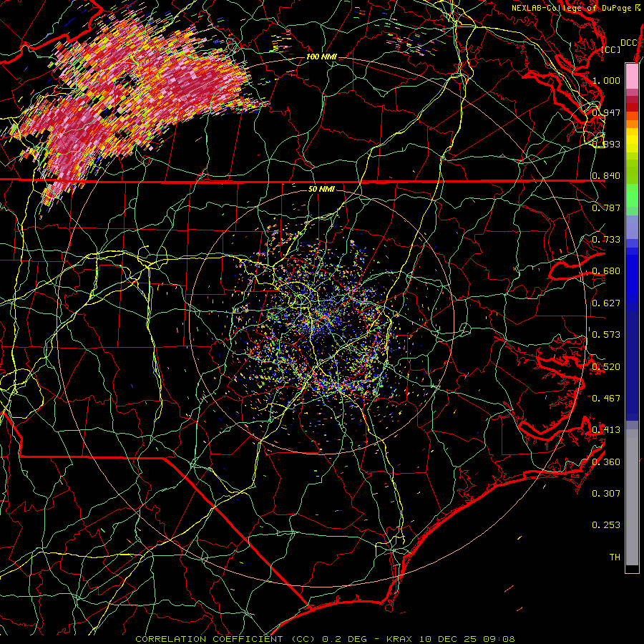644x644 pixels.
Task: Pick the dark red color bar segment
Action: tap(632, 107)
